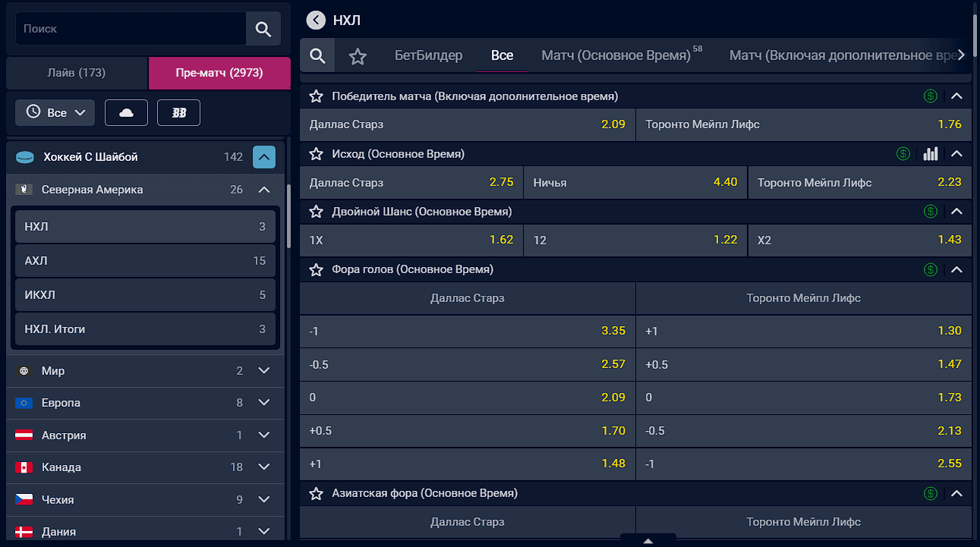Open the БетБилдер tab
The width and height of the screenshot is (980, 547).
(429, 55)
